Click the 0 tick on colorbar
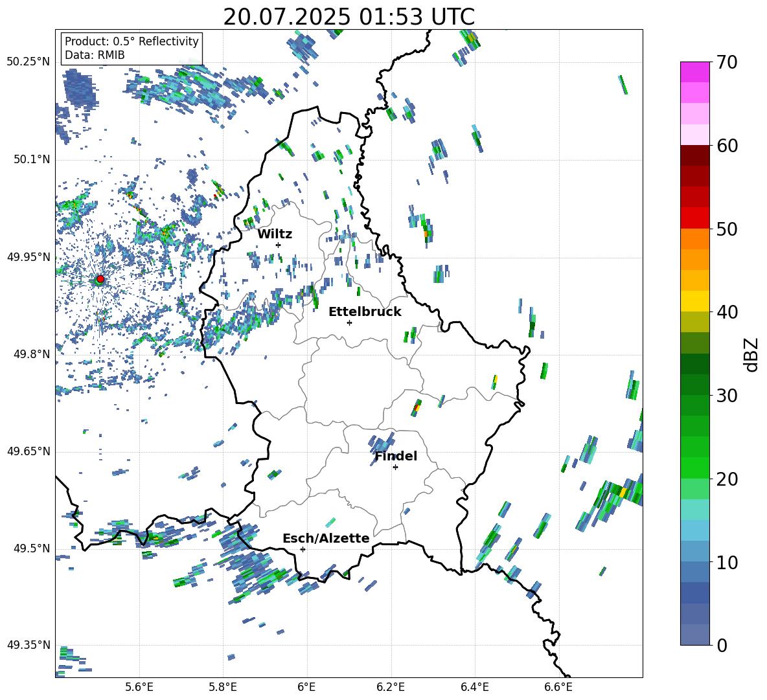 click(722, 645)
